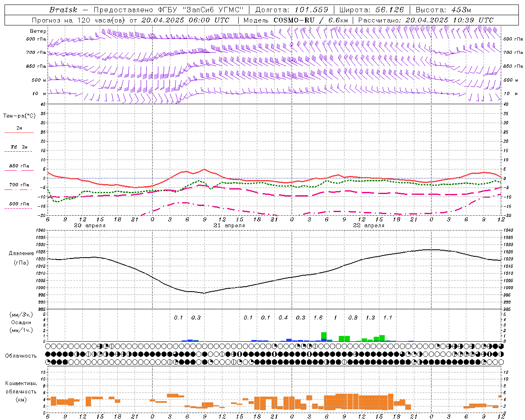The width and height of the screenshot is (525, 420).
Task: Click the 1.1 precipitation amount
Action: click(x=388, y=317)
